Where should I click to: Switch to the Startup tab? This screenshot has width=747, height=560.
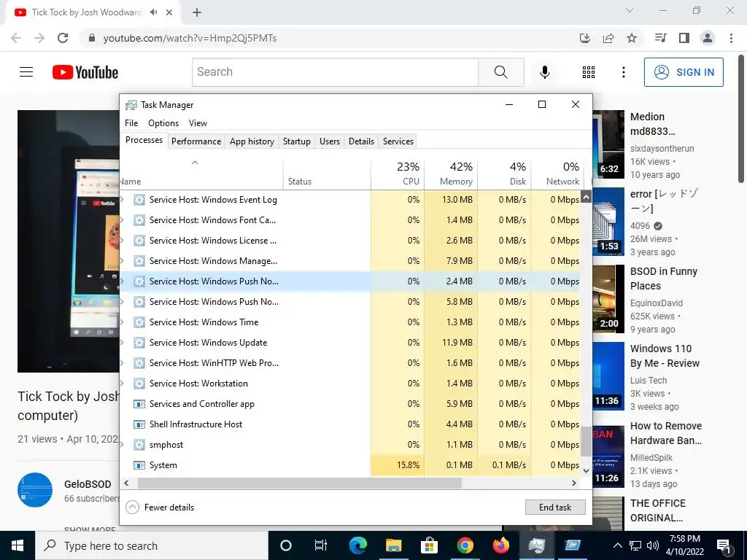click(297, 141)
